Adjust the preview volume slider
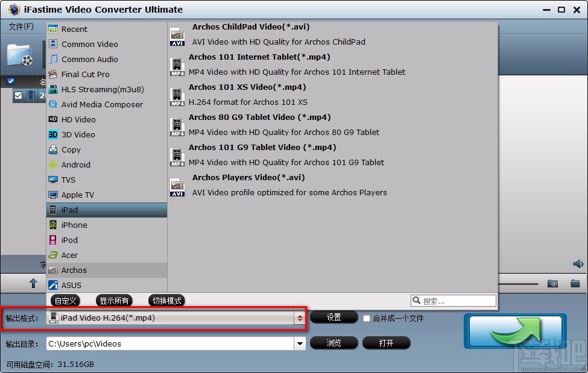Image resolution: width=588 pixels, height=373 pixels. (x=519, y=283)
